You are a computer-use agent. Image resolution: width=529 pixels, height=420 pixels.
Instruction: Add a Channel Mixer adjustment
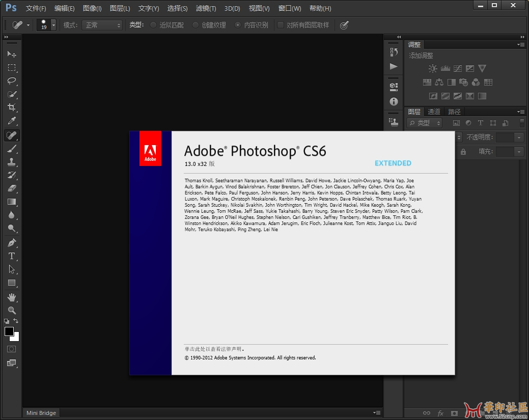click(476, 82)
